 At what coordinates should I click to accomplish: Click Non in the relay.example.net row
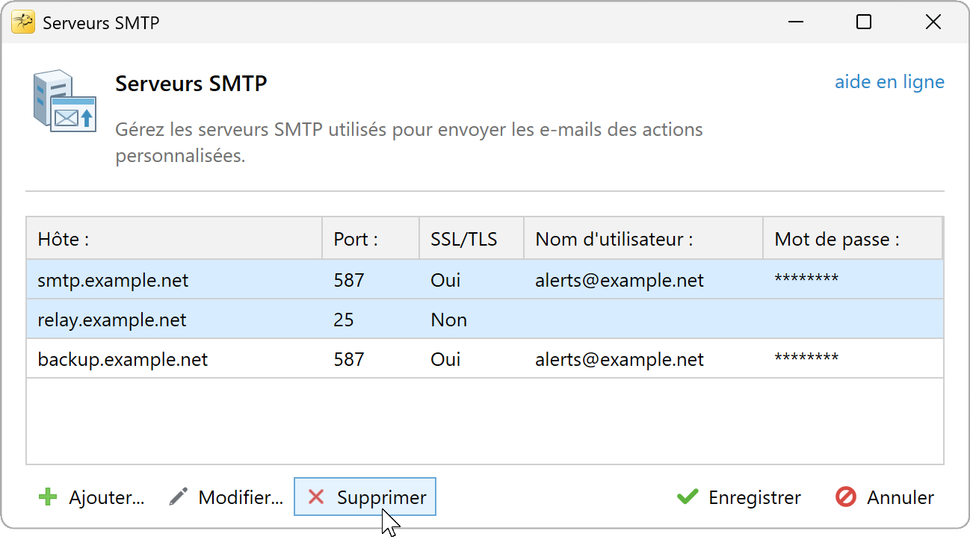coord(448,320)
